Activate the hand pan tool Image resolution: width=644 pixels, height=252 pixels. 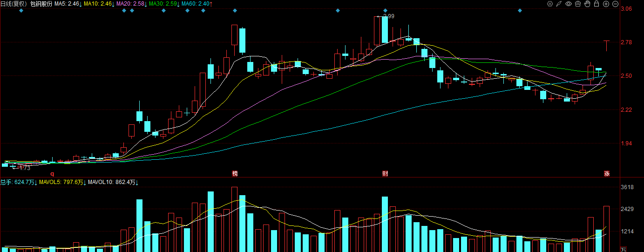[x=587, y=4]
